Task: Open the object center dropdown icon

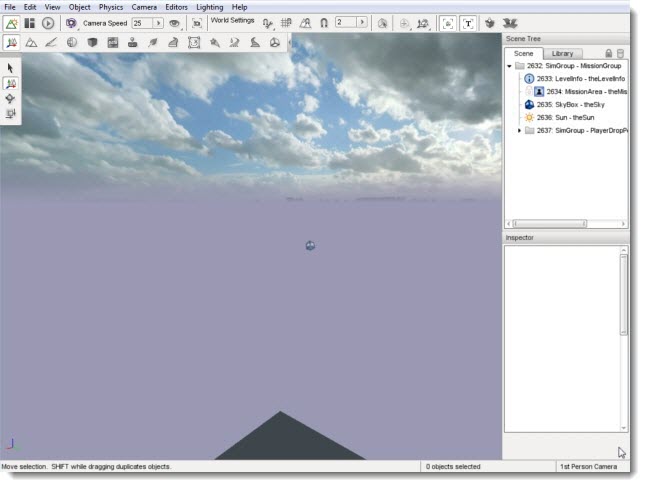Action: pos(405,23)
